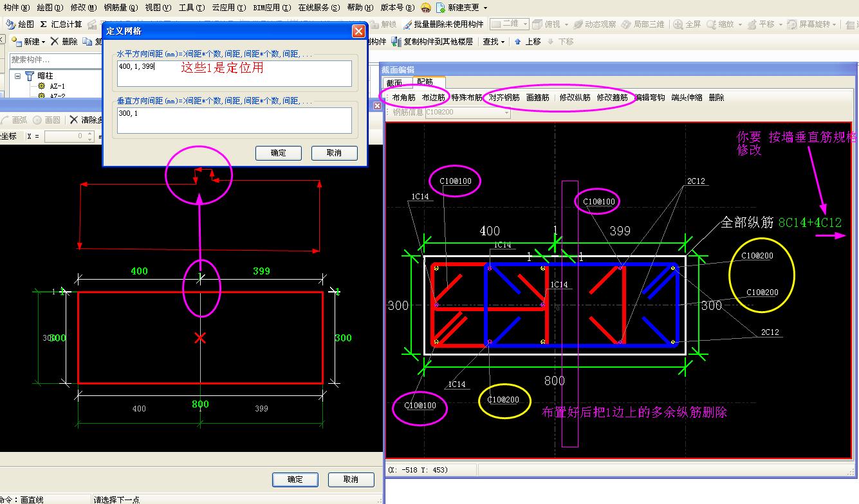Open the 钢筋量(Q) menu
Screen dimensions: 859x504
coord(121,8)
